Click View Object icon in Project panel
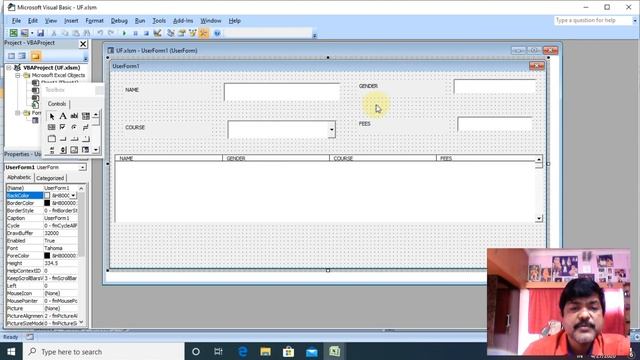 click(22, 56)
